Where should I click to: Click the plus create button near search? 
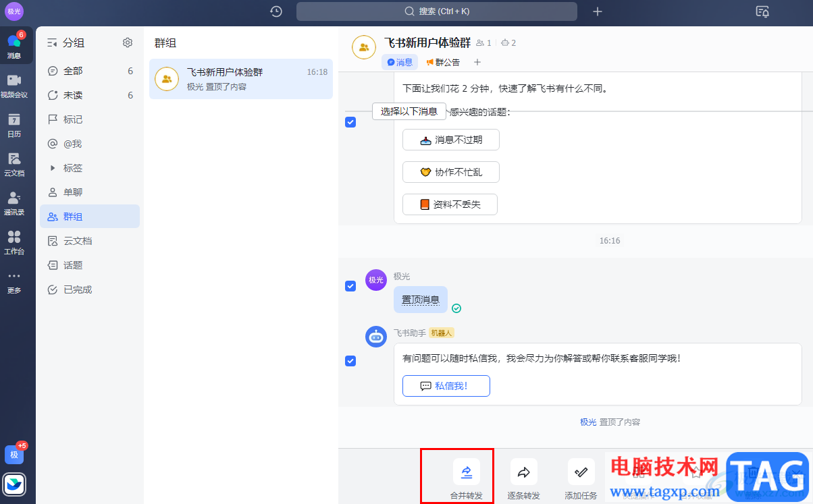(x=598, y=11)
